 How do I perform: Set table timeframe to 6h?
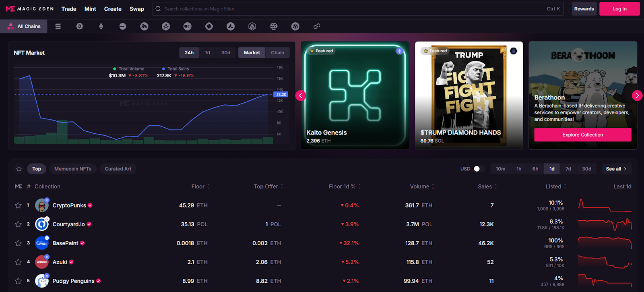(535, 169)
